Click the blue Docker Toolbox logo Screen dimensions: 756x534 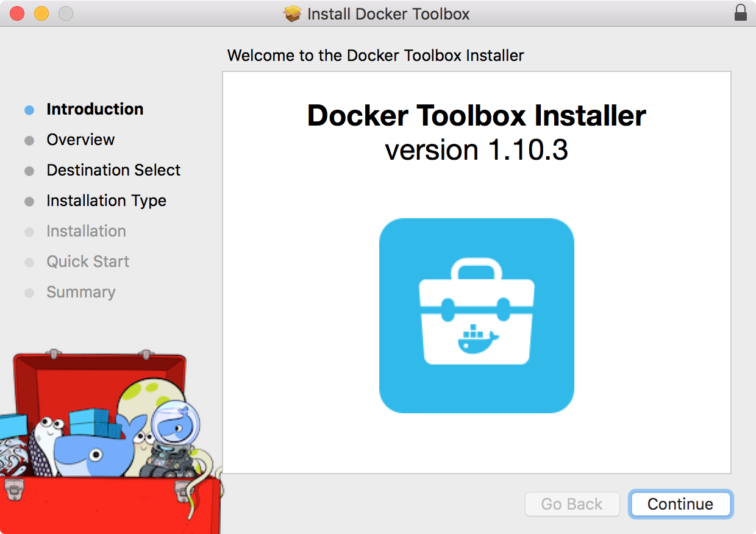click(476, 315)
